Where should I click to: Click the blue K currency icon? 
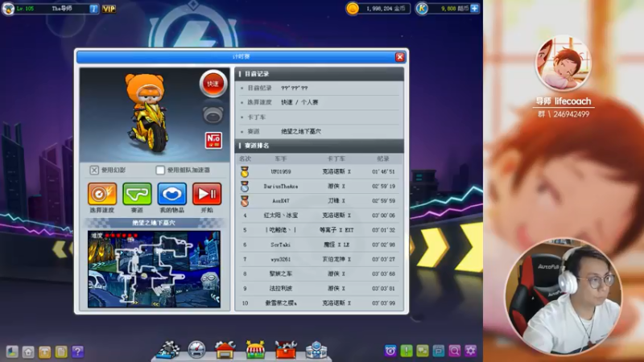pos(422,8)
